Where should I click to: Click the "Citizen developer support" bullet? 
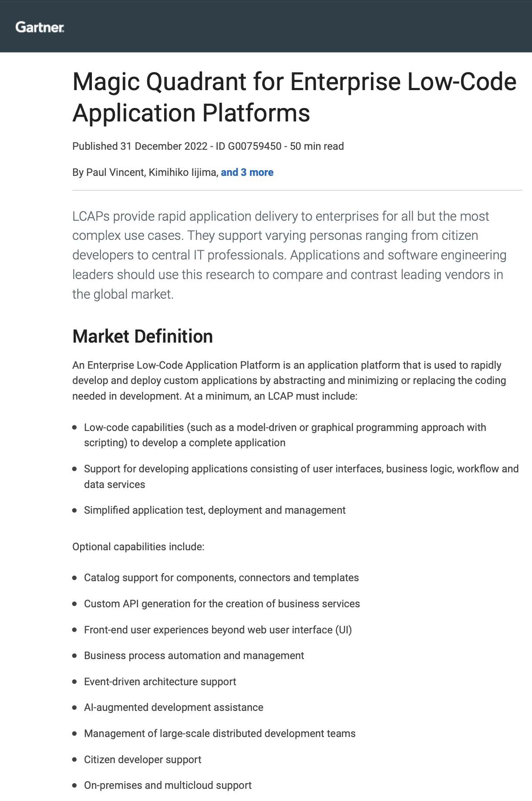[142, 760]
